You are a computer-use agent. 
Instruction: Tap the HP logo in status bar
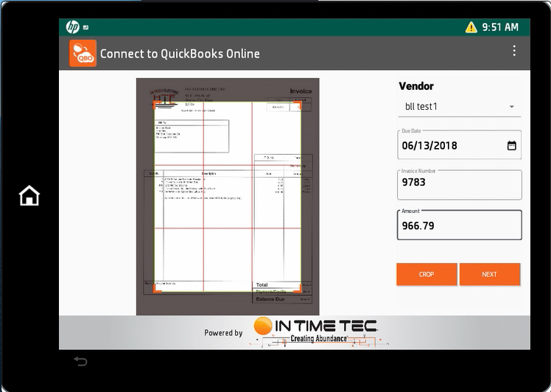tap(73, 27)
